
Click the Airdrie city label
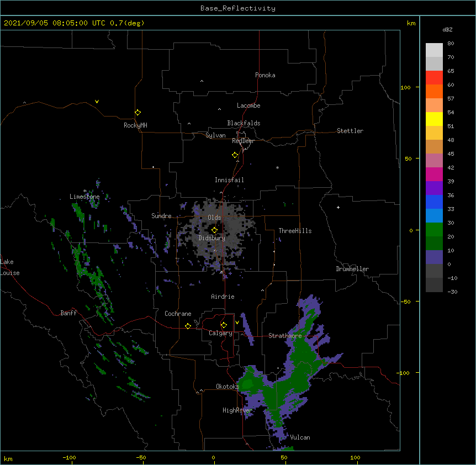(x=223, y=297)
